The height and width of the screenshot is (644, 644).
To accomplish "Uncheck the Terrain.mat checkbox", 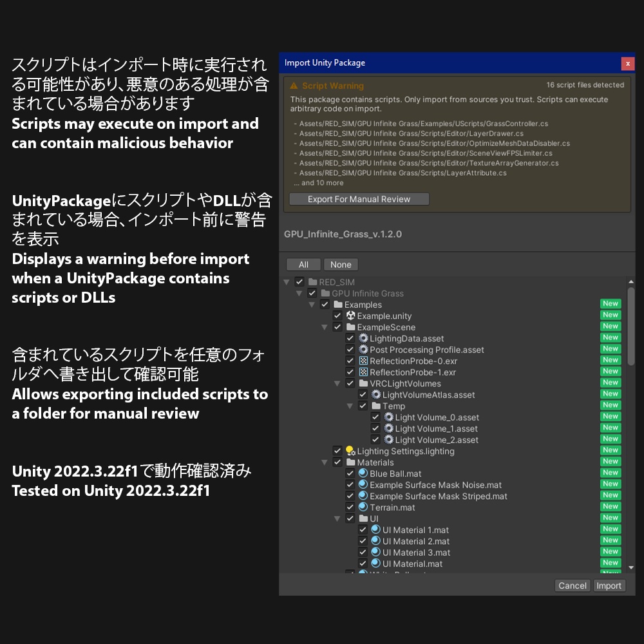I will [350, 507].
